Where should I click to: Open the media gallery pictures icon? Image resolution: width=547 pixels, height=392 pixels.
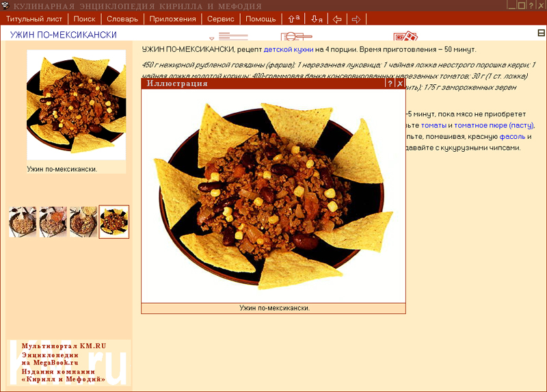point(405,36)
